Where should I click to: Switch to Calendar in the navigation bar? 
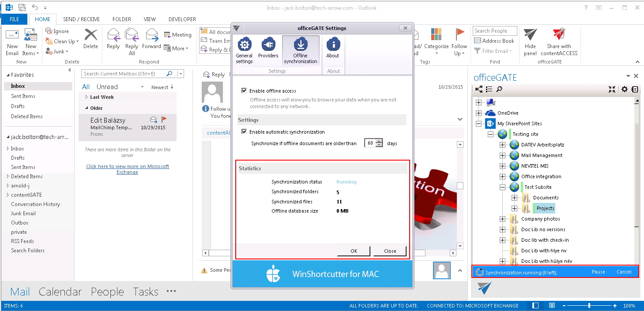60,292
